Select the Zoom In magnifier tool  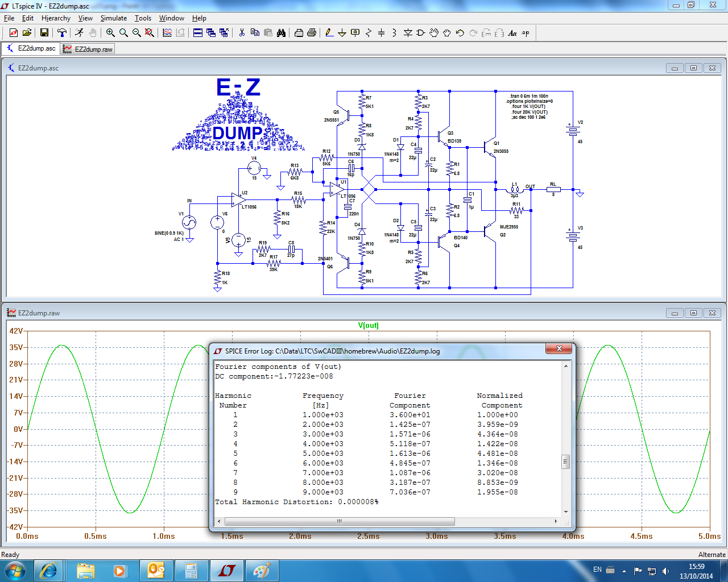(110, 33)
